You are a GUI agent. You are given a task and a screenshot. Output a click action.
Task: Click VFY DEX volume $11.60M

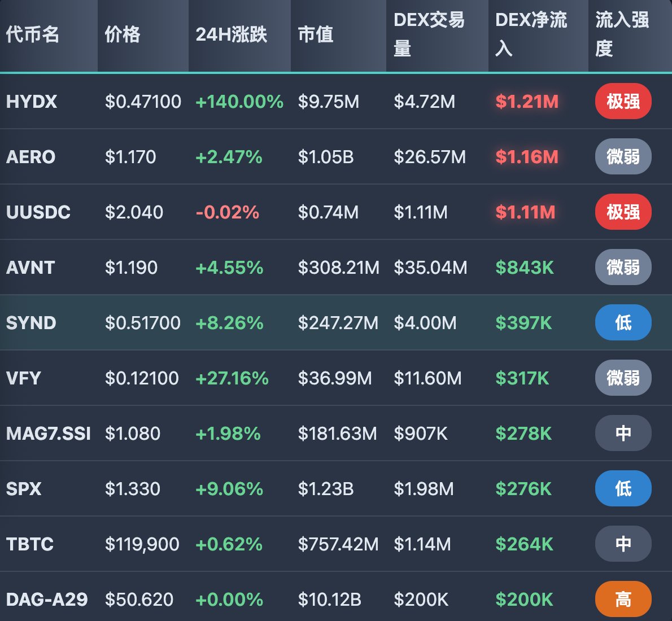427,378
